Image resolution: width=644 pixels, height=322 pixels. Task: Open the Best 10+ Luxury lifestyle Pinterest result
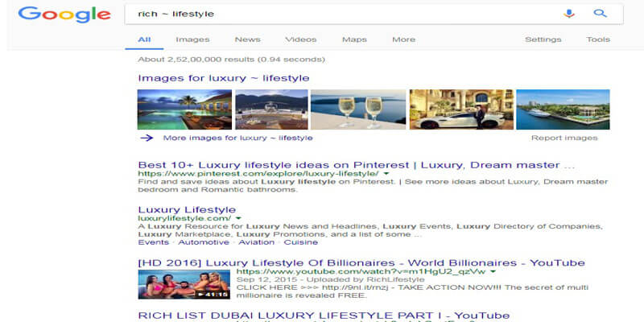357,165
